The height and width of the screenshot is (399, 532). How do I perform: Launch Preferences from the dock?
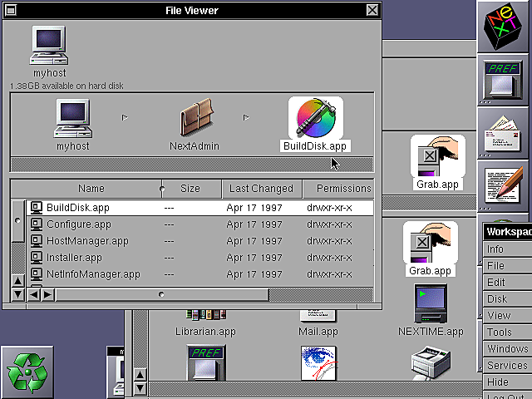[x=503, y=81]
